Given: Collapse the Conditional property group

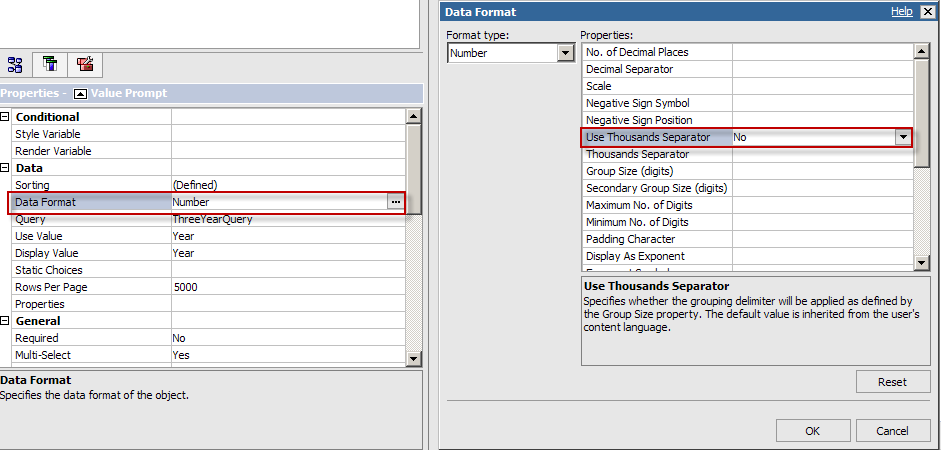Looking at the screenshot, I should pyautogui.click(x=5, y=117).
